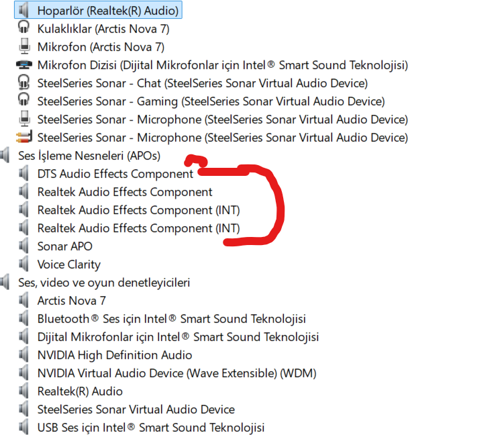This screenshot has width=504, height=437.
Task: Select DTS Audio Effects Component entry
Action: pyautogui.click(x=115, y=174)
